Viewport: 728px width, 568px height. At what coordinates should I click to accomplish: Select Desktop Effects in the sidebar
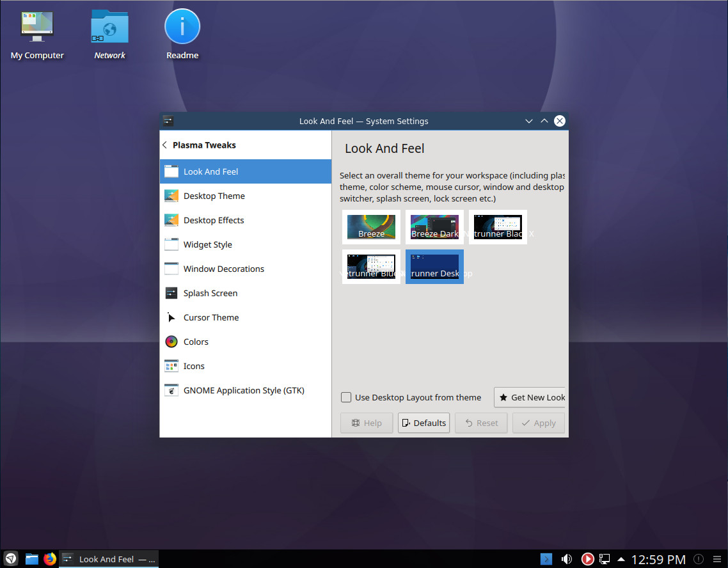click(x=245, y=220)
